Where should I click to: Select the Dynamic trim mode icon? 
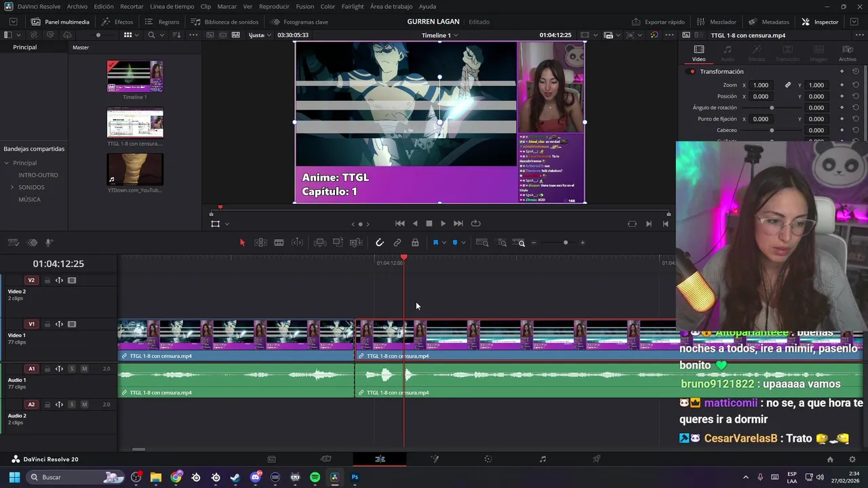(297, 243)
